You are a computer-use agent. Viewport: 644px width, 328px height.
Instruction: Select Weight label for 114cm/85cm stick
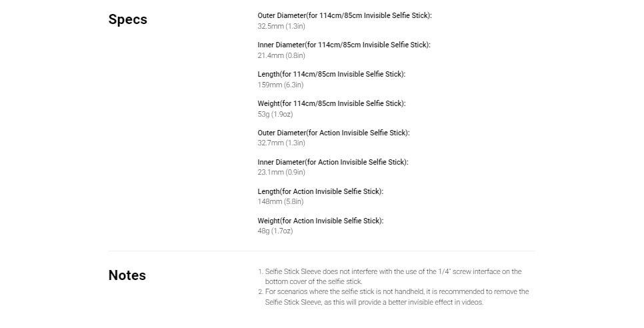pyautogui.click(x=331, y=103)
